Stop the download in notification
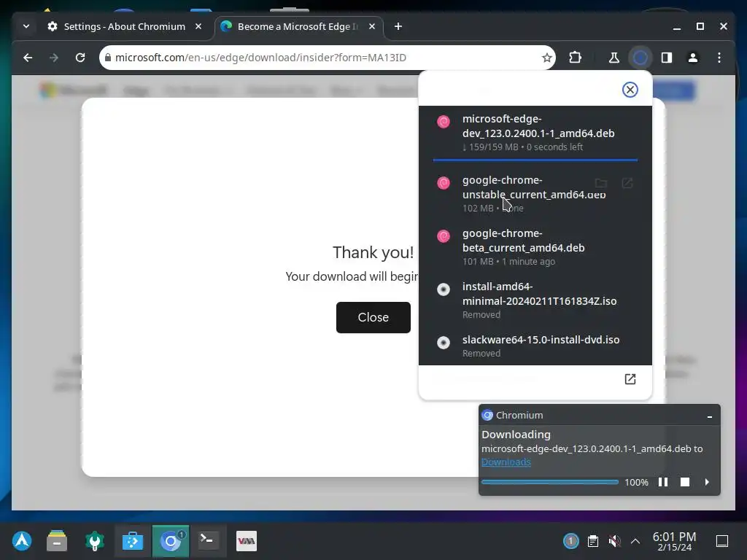Image resolution: width=747 pixels, height=560 pixels. pyautogui.click(x=684, y=482)
